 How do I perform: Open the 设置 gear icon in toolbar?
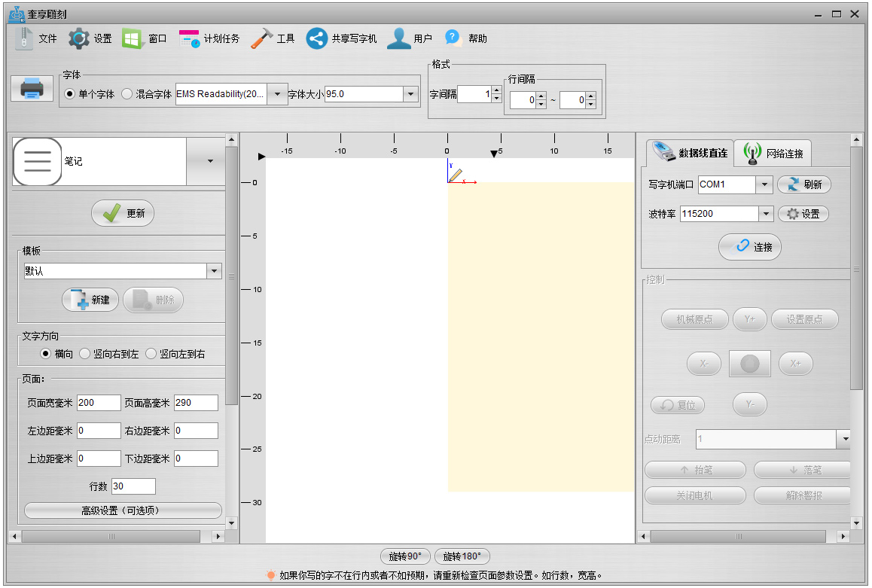pos(79,38)
